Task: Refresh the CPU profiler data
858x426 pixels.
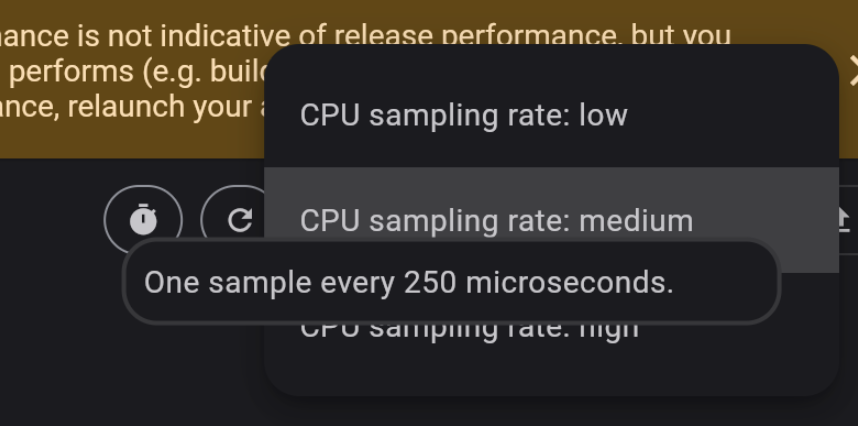Action: (x=238, y=219)
